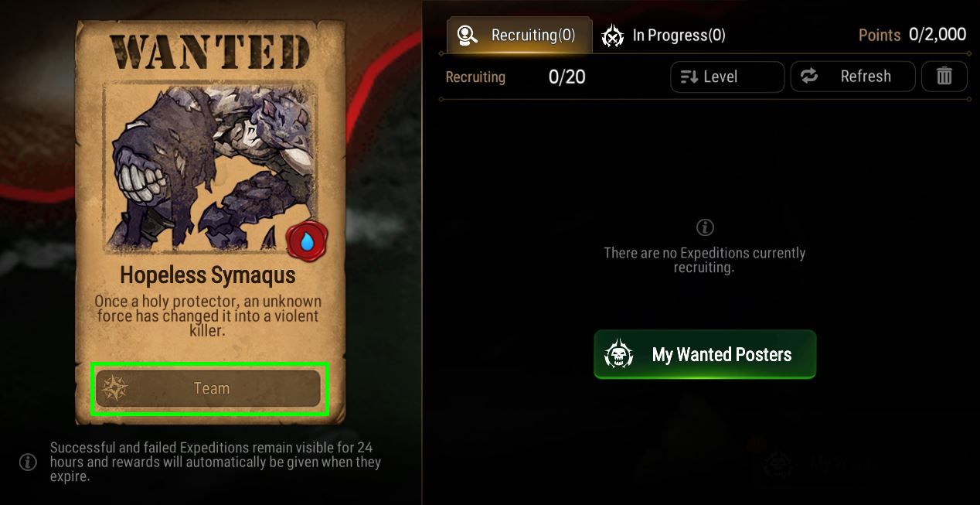Click the info icon above no Expeditions message

704,228
